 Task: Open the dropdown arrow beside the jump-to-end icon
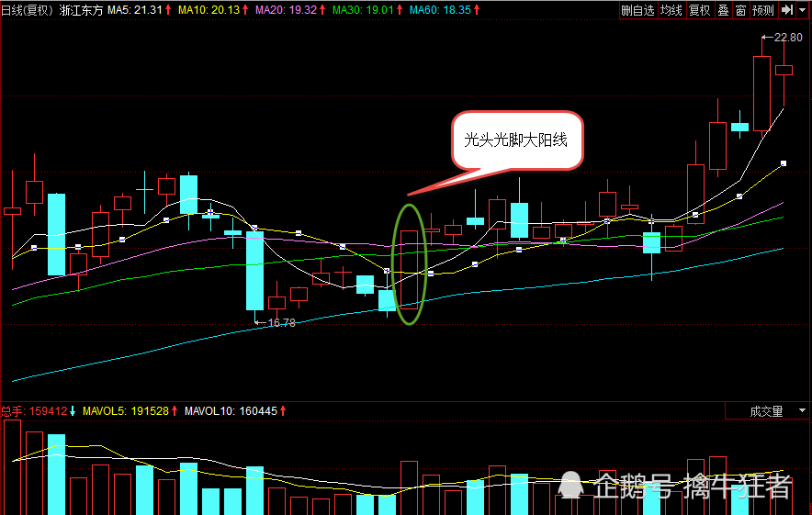802,10
